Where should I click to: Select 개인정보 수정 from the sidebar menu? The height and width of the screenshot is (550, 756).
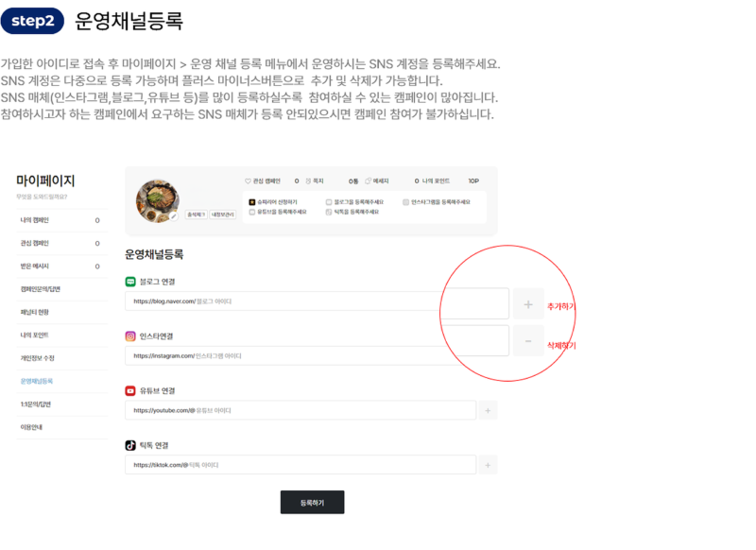pyautogui.click(x=38, y=358)
